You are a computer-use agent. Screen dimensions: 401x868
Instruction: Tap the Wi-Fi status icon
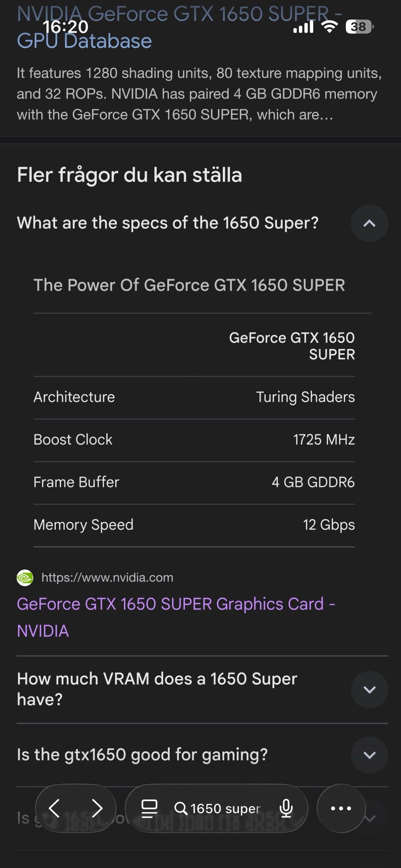(x=330, y=27)
